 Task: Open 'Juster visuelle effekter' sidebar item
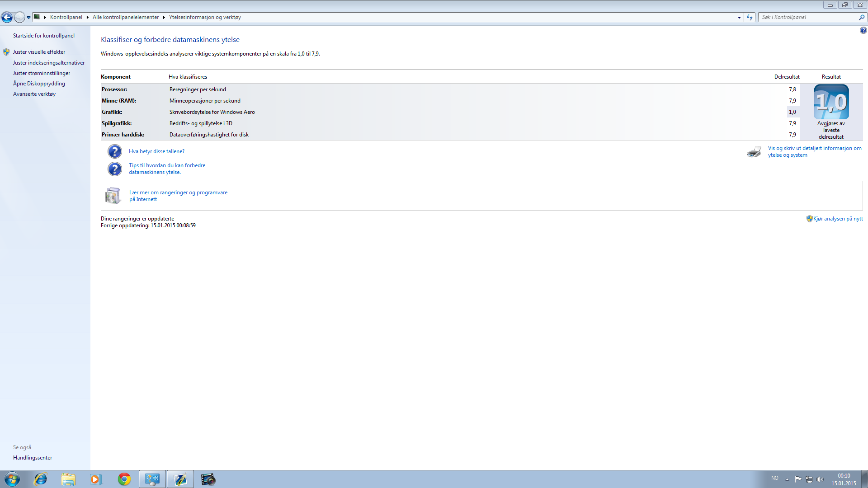coord(39,52)
